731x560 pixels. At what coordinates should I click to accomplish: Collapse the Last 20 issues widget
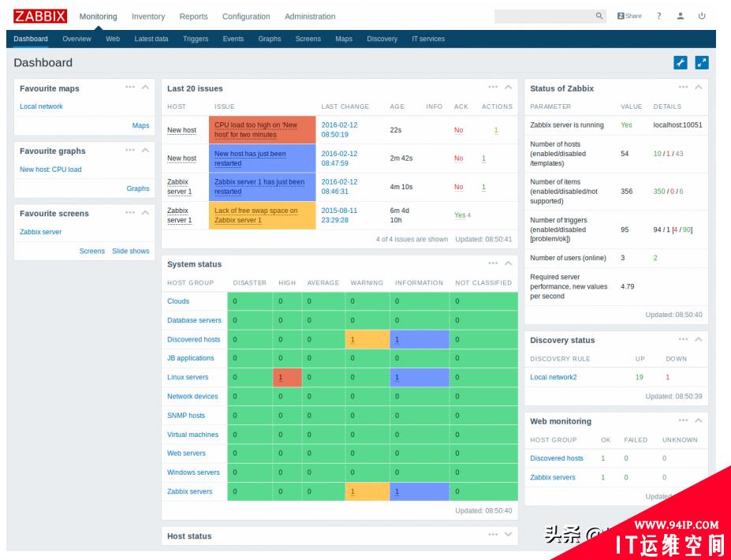508,88
